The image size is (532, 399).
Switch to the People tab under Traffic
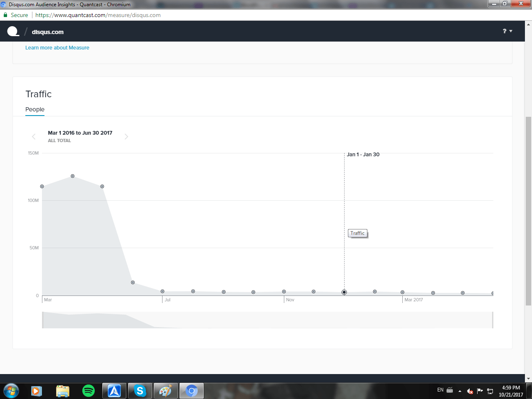tap(34, 109)
